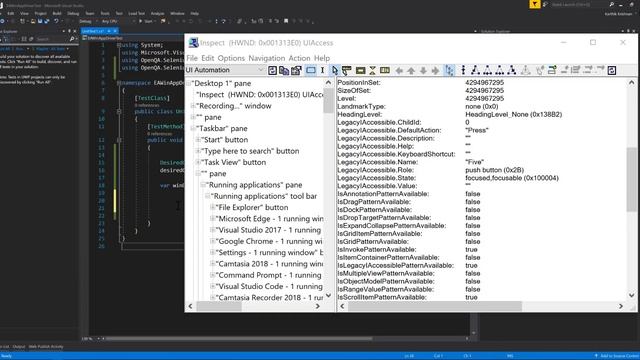Click the yellow hourglass-shaped icon in Inspect toolbar
The height and width of the screenshot is (360, 640).
click(x=372, y=70)
